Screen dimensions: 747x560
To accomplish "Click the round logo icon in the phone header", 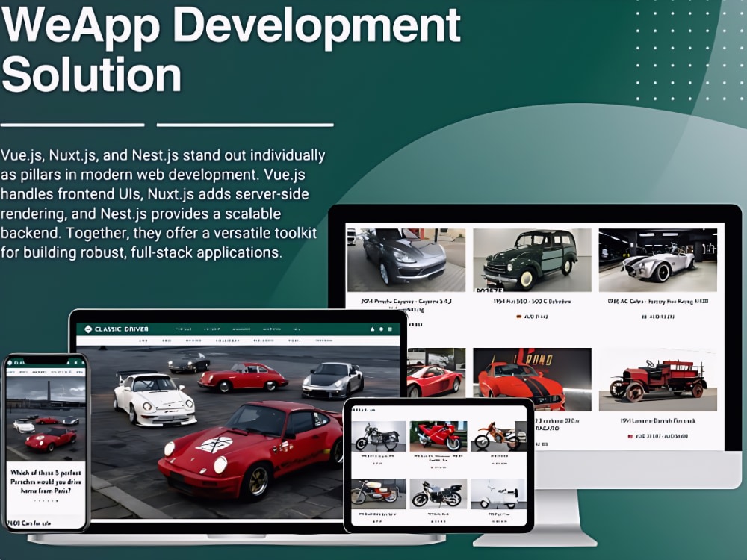I will pyautogui.click(x=10, y=362).
